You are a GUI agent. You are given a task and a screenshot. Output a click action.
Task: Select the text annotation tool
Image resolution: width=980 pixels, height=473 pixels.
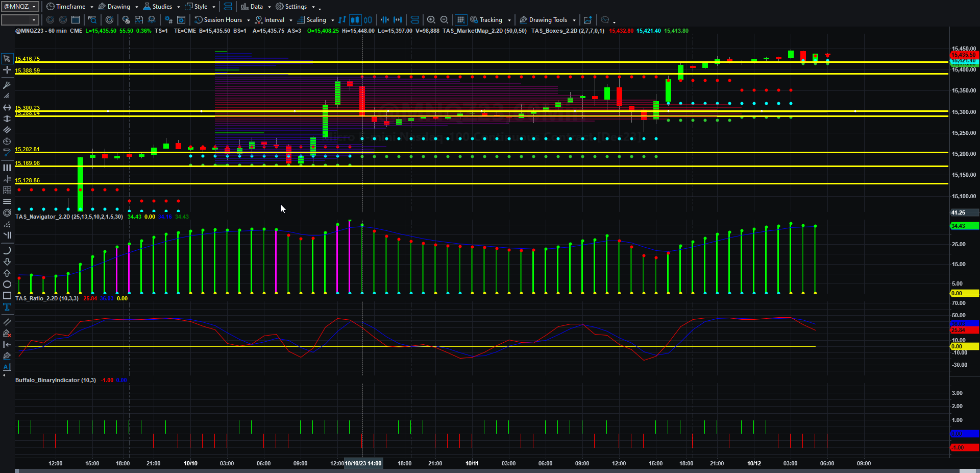[x=7, y=307]
